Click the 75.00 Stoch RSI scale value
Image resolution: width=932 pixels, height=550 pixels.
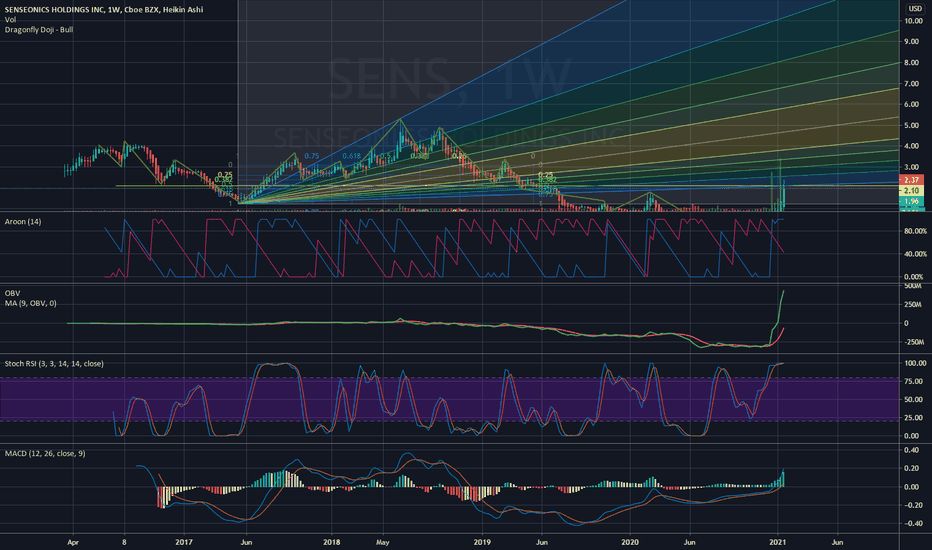(914, 381)
